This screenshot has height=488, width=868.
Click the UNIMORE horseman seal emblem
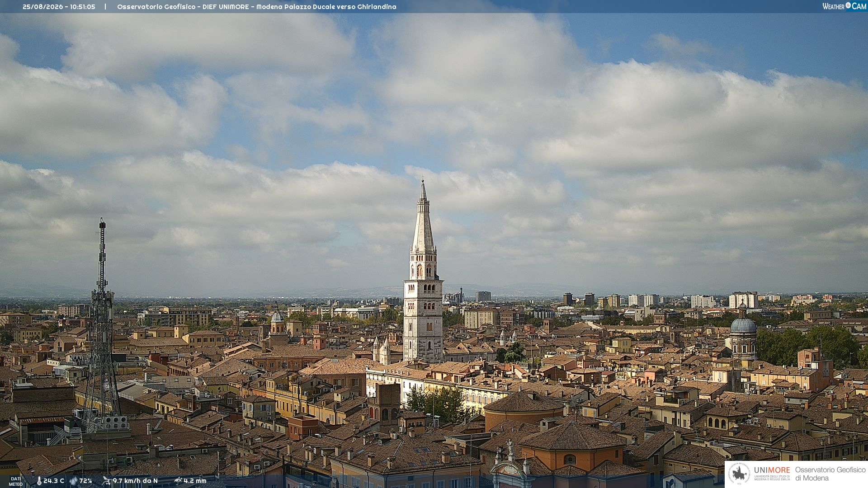[x=740, y=474]
